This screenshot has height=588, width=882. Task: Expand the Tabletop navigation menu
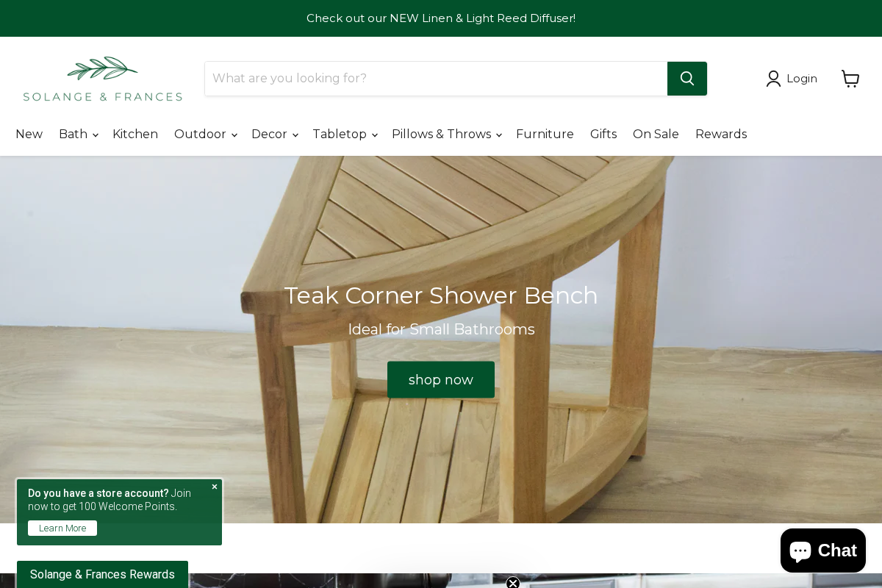[x=345, y=135]
